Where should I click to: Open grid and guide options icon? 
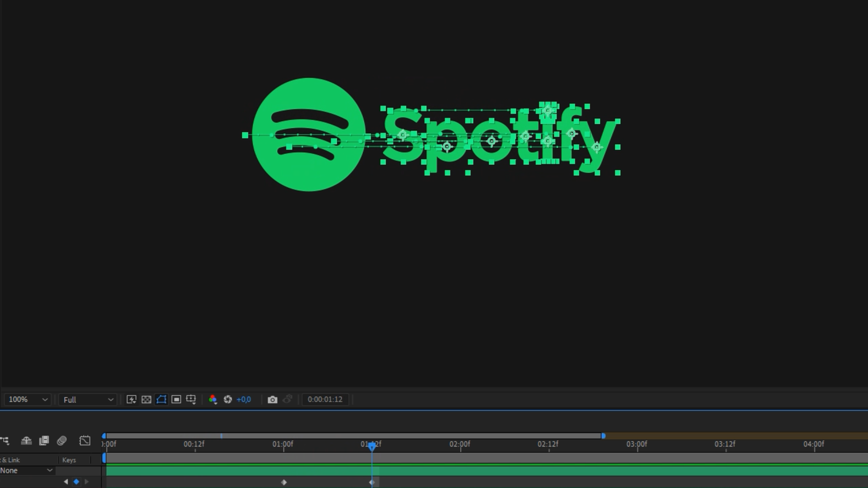click(191, 399)
